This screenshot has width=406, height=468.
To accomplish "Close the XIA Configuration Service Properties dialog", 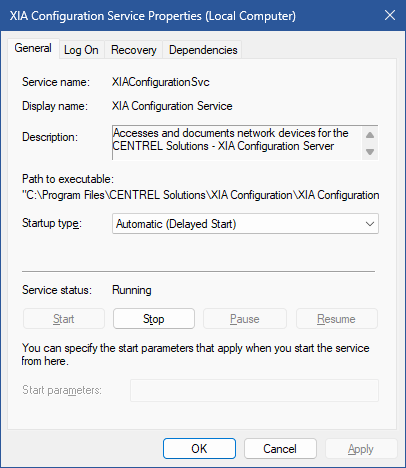I will pyautogui.click(x=390, y=15).
